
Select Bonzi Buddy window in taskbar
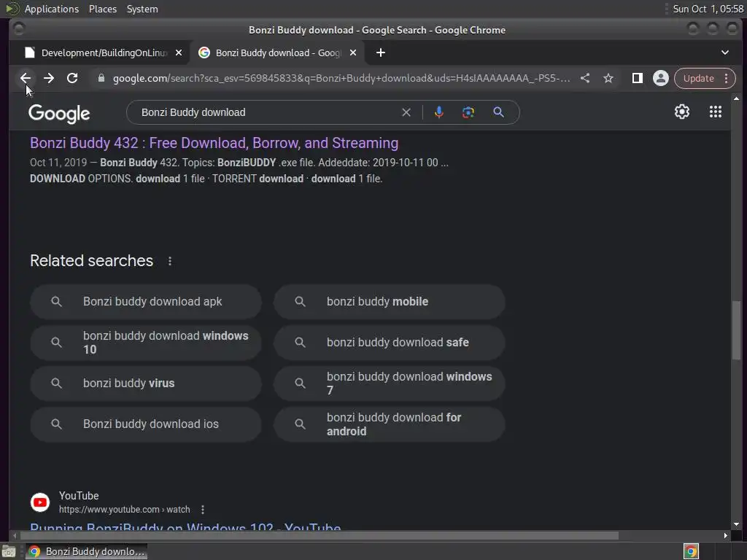coord(86,551)
